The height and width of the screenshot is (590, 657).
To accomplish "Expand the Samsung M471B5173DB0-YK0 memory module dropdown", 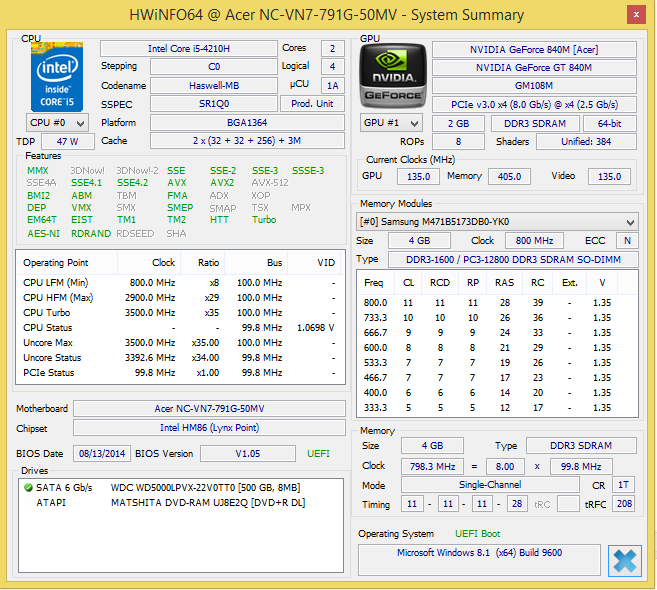I will click(x=497, y=222).
